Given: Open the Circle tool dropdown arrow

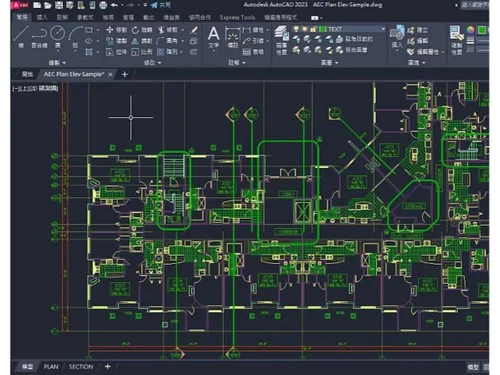Looking at the screenshot, I should coord(58,51).
